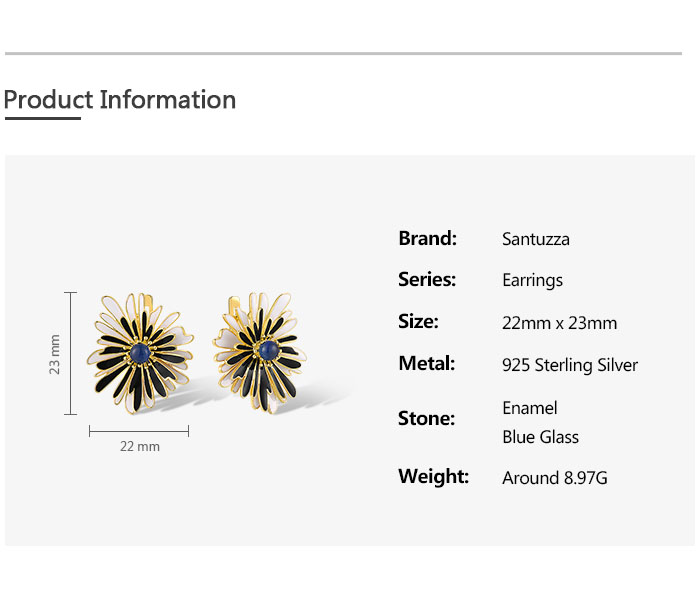
Task: Click the Metal: label
Action: click(x=426, y=363)
